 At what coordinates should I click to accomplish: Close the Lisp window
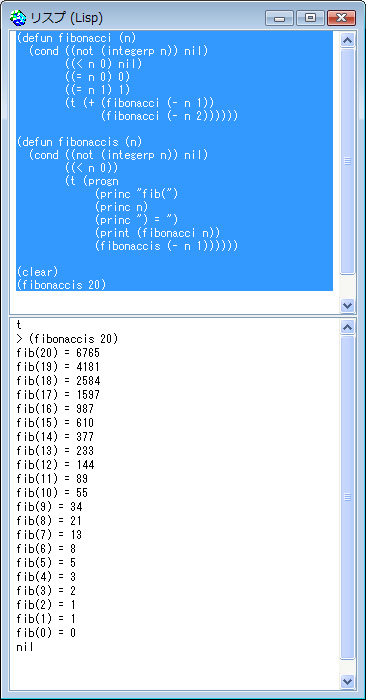coord(341,18)
